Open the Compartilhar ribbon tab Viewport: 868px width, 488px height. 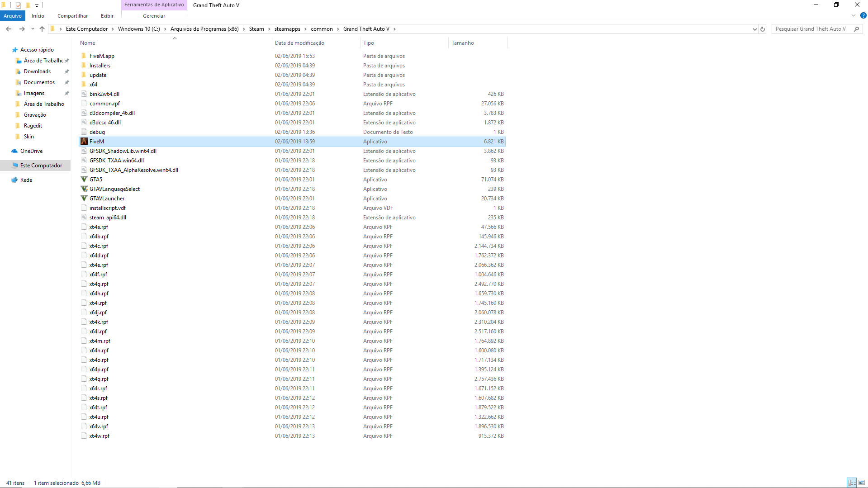click(72, 16)
